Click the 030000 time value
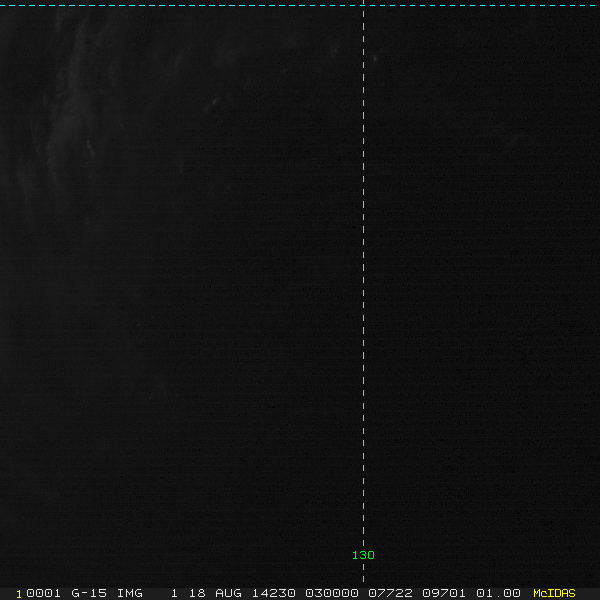Image resolution: width=600 pixels, height=600 pixels. 332,593
